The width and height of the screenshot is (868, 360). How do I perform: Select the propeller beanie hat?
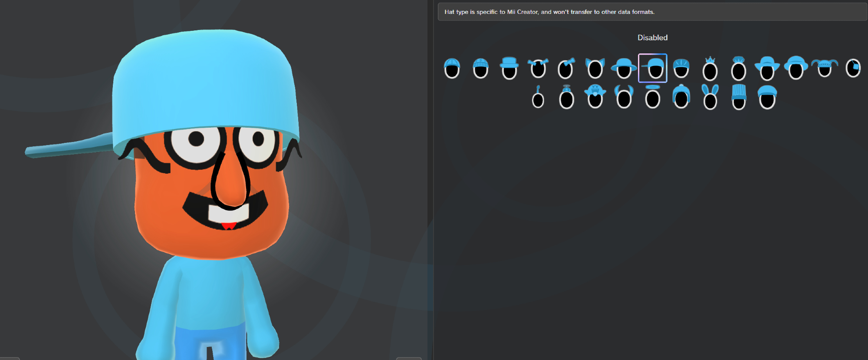[566, 97]
